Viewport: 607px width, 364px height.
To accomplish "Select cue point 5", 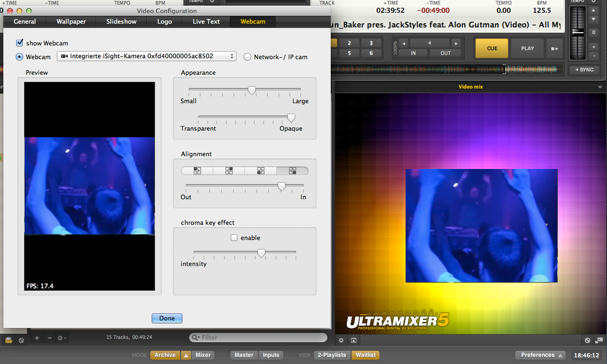I will click(349, 53).
